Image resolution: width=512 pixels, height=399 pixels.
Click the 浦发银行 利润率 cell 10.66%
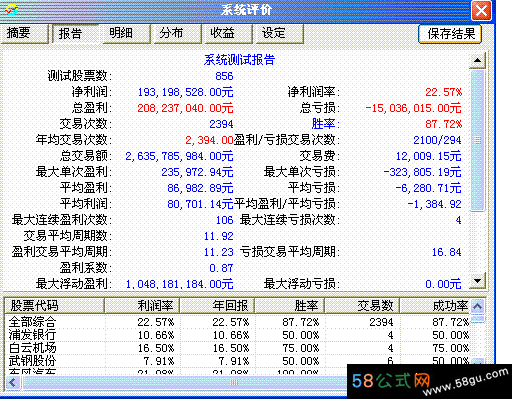point(156,335)
